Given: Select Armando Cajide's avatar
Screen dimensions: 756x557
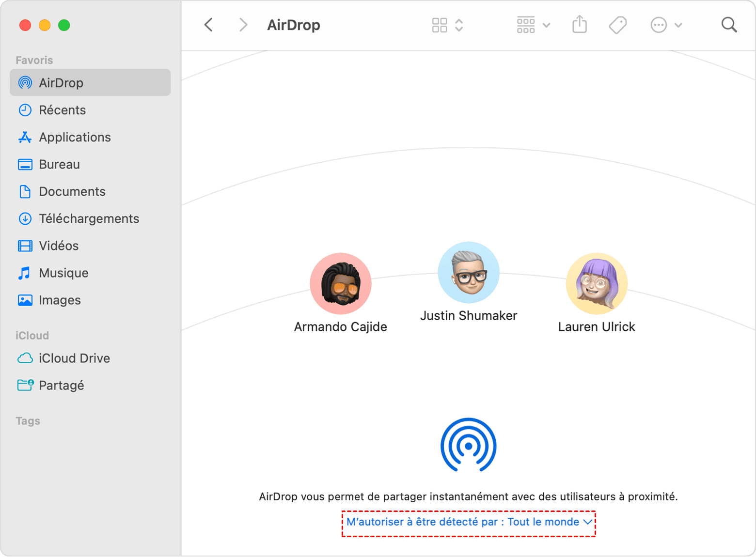Looking at the screenshot, I should click(x=341, y=283).
